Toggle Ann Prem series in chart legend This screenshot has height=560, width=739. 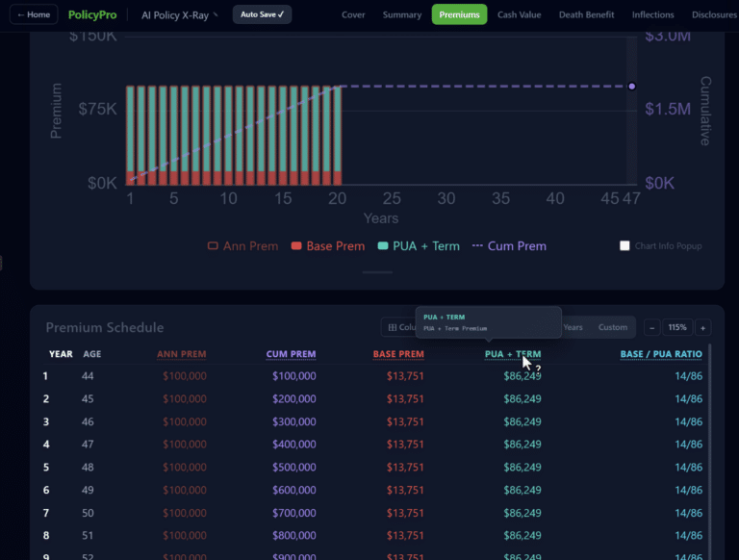(242, 246)
